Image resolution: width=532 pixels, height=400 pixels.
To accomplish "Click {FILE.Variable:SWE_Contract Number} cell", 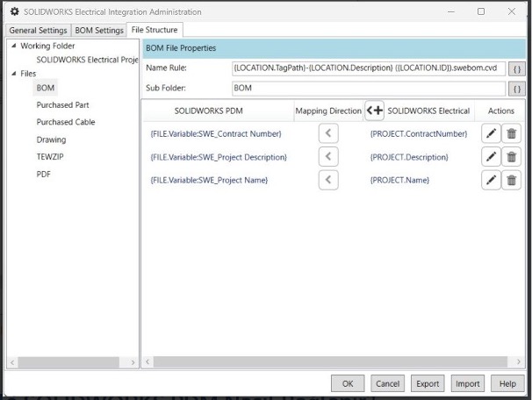I will pos(216,133).
